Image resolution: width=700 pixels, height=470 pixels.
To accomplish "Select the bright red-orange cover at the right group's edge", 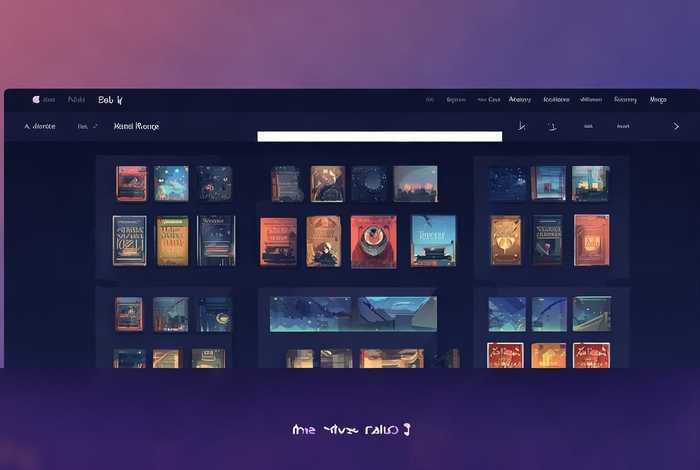I will [x=591, y=240].
